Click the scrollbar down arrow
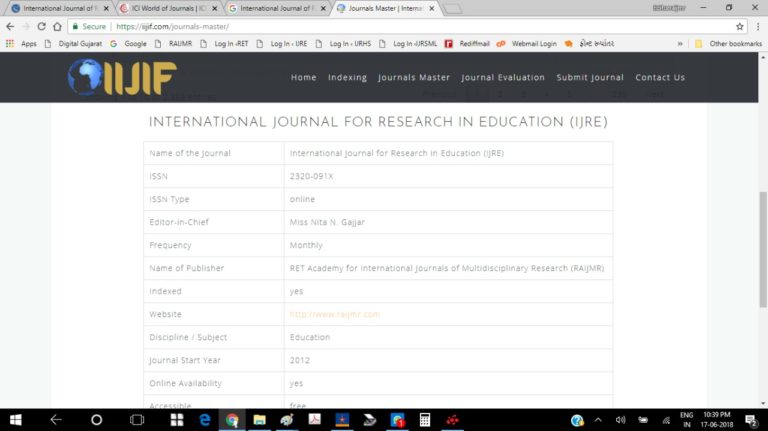The width and height of the screenshot is (768, 431). click(x=763, y=404)
